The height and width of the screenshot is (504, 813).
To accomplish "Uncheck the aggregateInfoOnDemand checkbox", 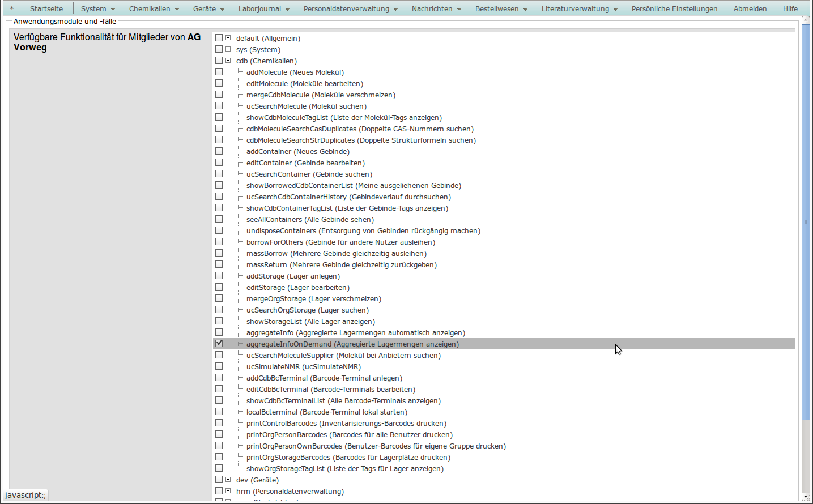I will pyautogui.click(x=219, y=344).
